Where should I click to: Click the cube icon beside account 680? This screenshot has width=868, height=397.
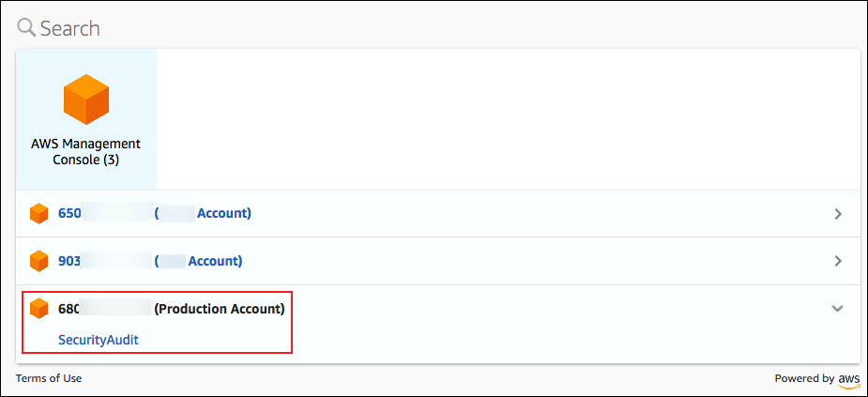click(38, 308)
